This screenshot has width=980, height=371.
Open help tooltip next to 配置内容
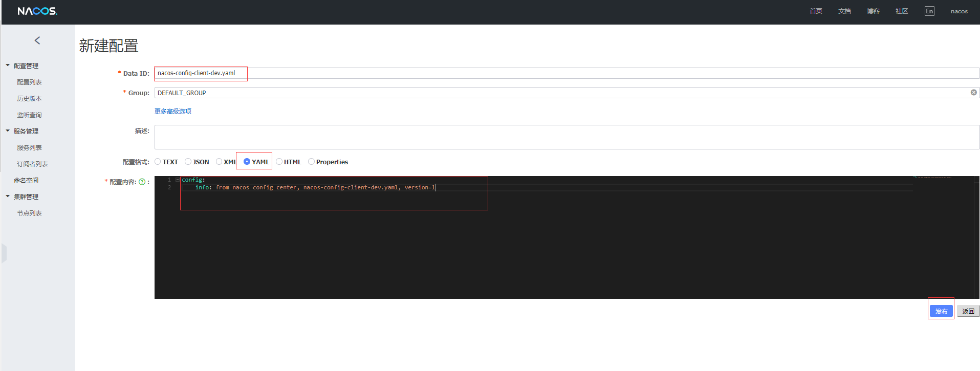[x=142, y=182]
